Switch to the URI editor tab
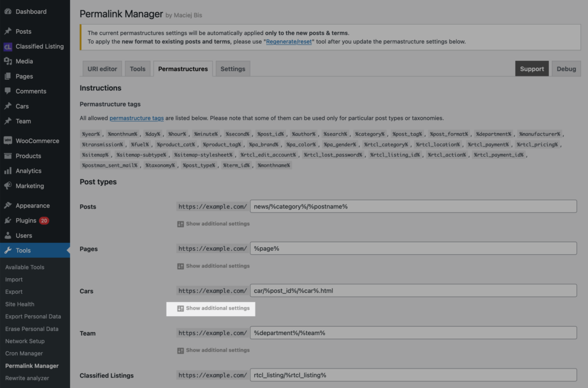 [102, 69]
